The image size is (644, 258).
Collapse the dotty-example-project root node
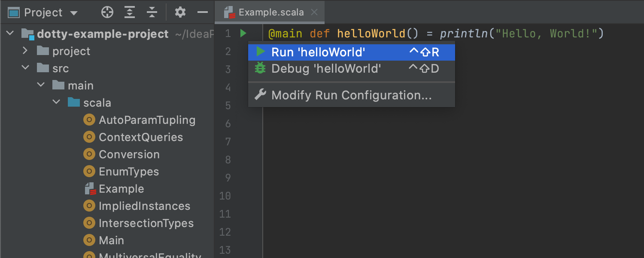(x=11, y=34)
